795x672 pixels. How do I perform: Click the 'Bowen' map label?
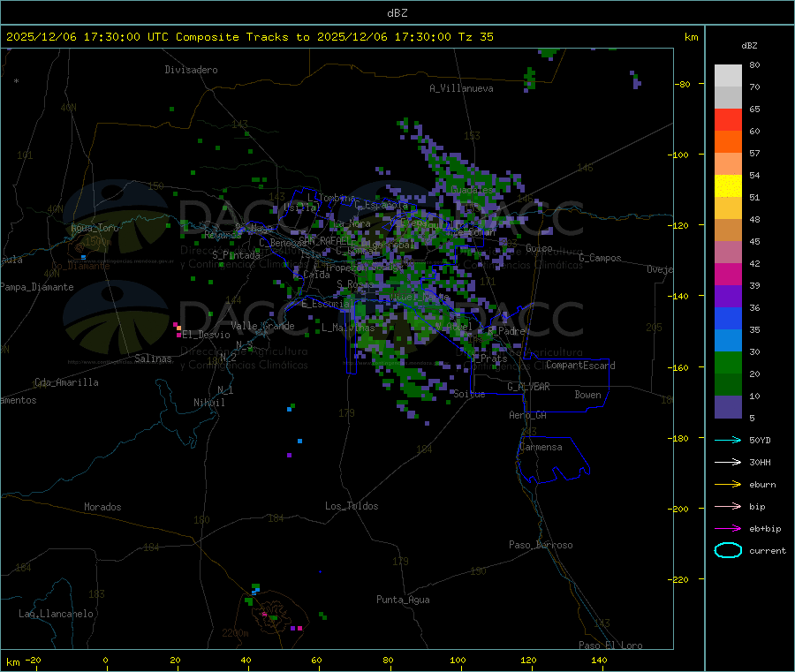coord(587,395)
